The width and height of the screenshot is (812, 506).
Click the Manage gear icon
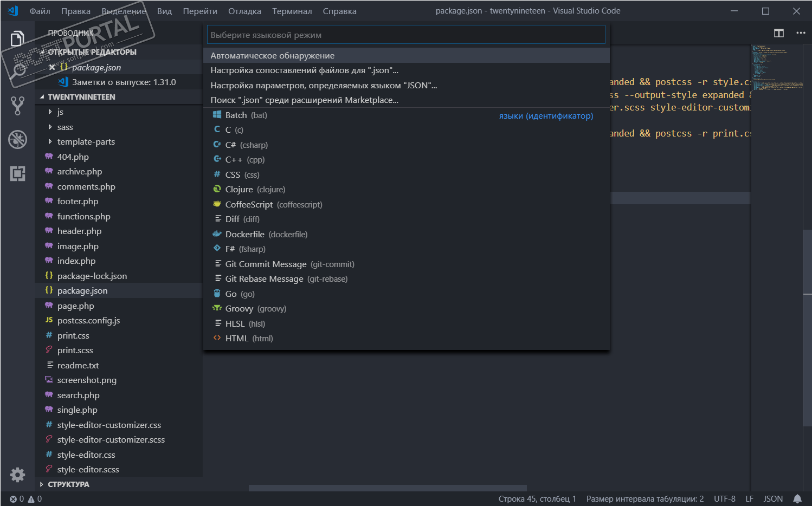click(x=17, y=475)
